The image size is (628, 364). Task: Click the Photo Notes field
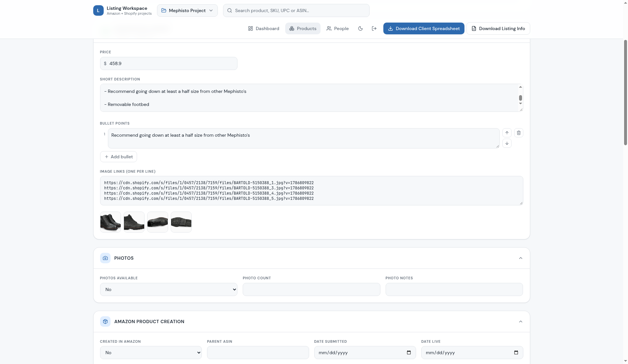pos(454,289)
